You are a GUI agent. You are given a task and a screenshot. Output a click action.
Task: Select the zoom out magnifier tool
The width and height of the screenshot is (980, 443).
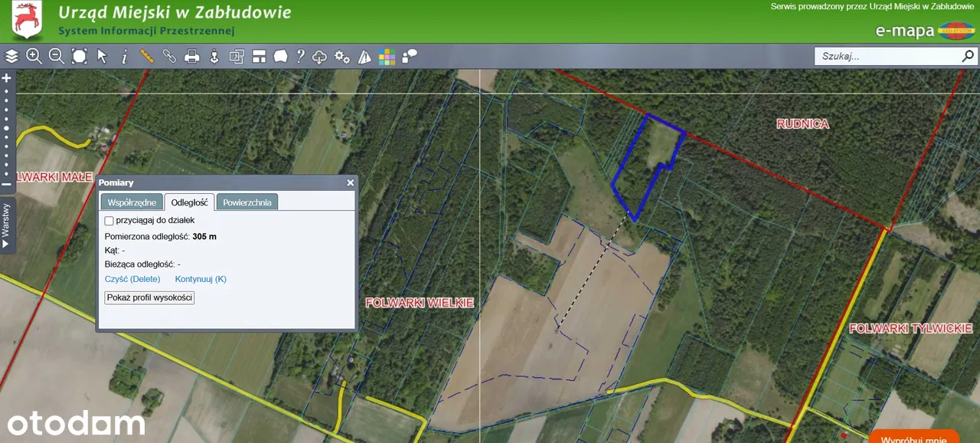[57, 56]
